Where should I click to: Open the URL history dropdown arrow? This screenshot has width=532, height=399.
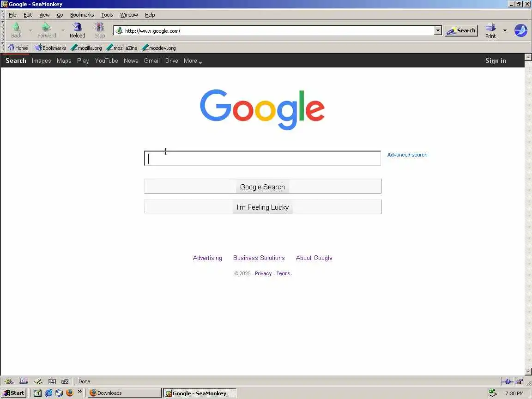438,30
